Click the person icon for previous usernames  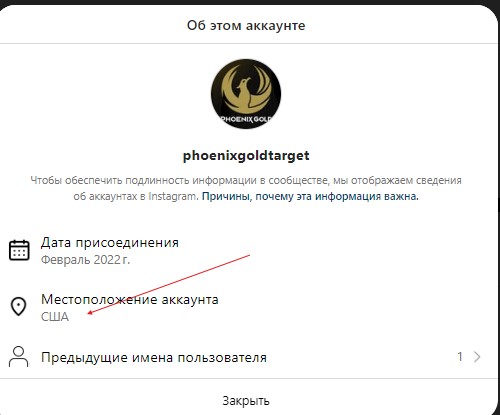tap(18, 357)
